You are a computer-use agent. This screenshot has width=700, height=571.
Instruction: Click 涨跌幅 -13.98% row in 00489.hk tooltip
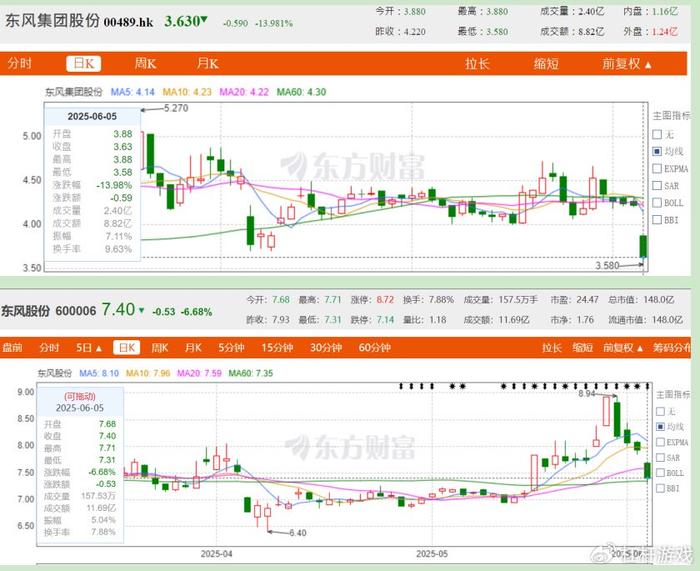[x=92, y=185]
